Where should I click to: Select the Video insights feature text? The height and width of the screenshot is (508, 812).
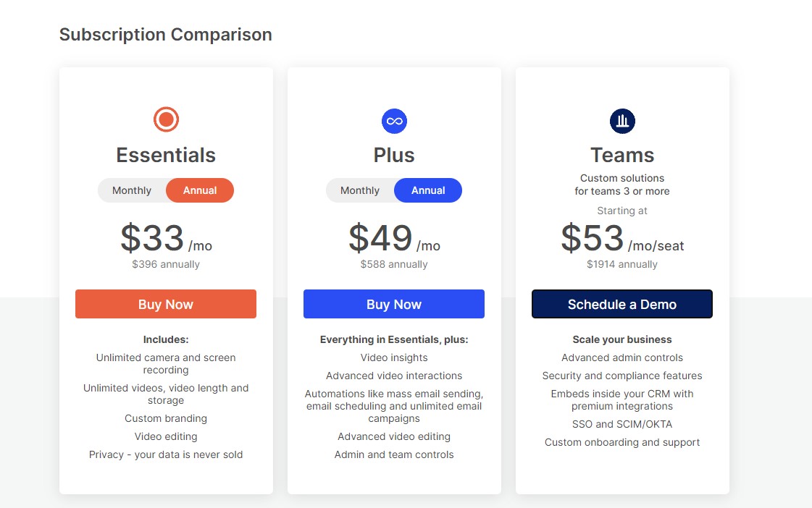[394, 358]
